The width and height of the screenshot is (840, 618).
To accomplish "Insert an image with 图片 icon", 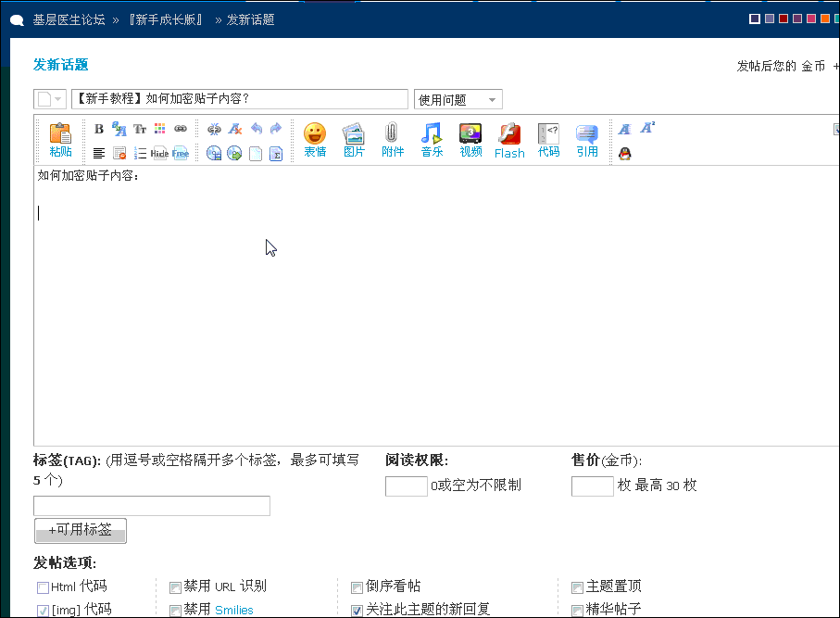I will [x=354, y=139].
